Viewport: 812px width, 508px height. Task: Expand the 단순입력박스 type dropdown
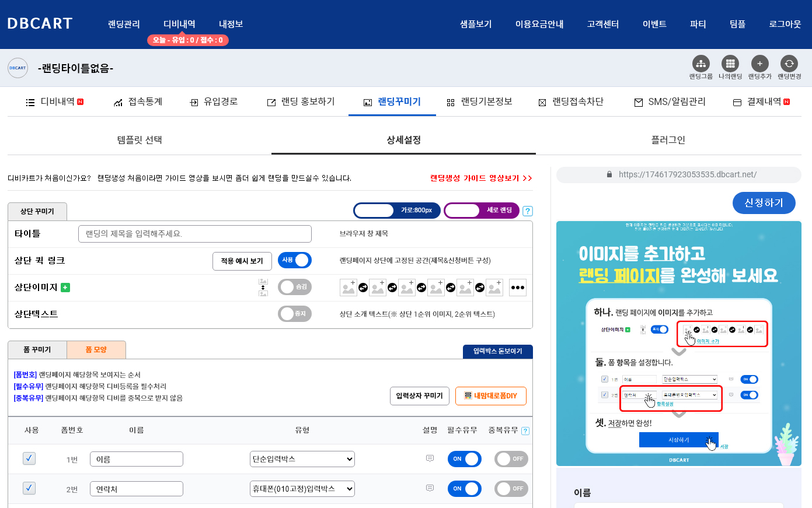tap(302, 459)
